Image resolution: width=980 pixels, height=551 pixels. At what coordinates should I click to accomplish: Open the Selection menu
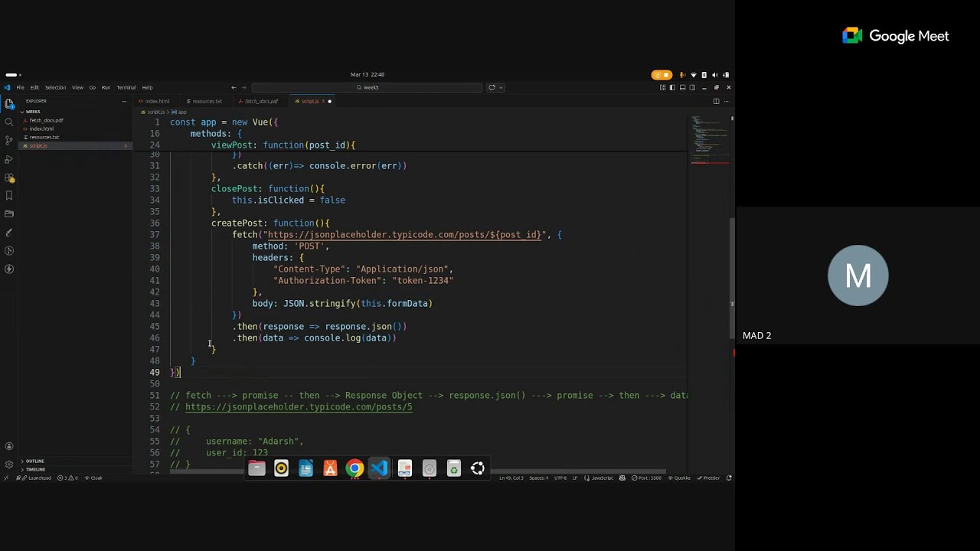55,87
